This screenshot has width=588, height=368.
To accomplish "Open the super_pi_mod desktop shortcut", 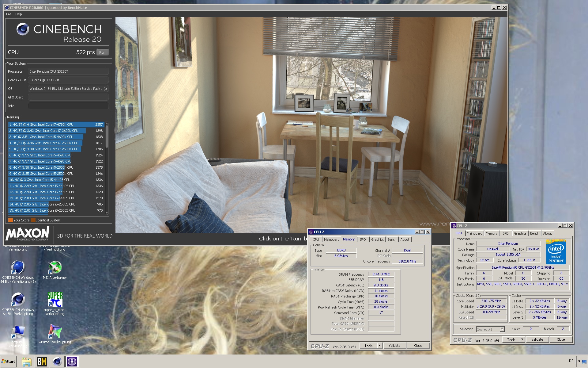I will pos(55,303).
